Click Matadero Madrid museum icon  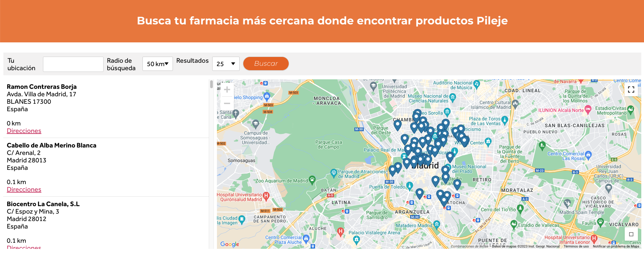(x=437, y=224)
